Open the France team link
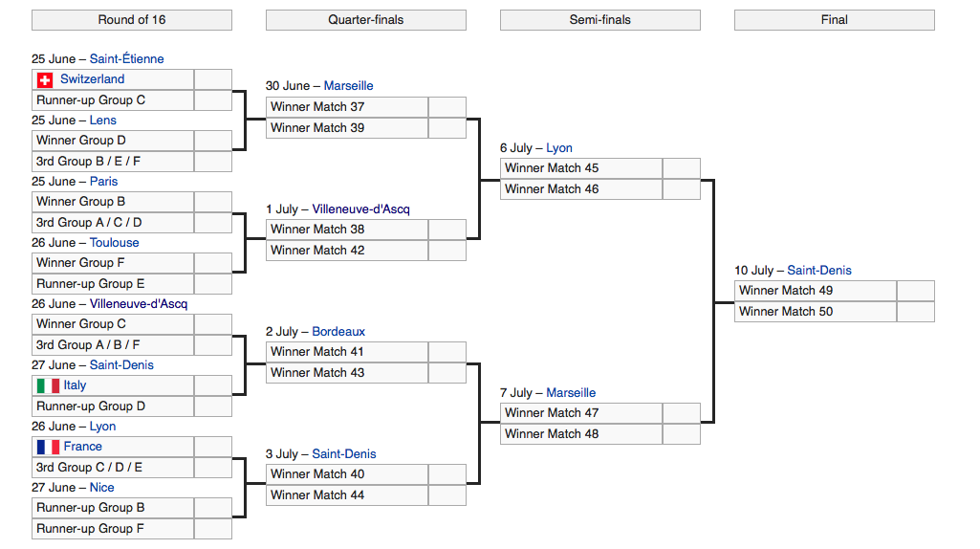 coord(82,447)
